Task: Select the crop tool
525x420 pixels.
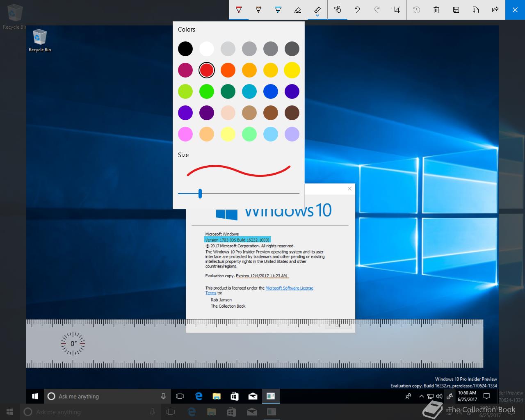Action: [397, 10]
